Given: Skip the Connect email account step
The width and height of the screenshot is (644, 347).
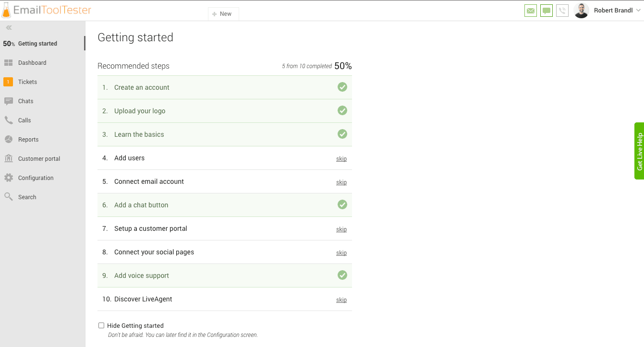Looking at the screenshot, I should click(341, 182).
